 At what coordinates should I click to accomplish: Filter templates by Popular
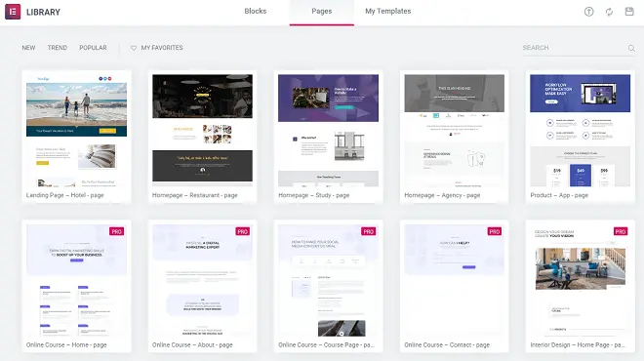coord(93,48)
